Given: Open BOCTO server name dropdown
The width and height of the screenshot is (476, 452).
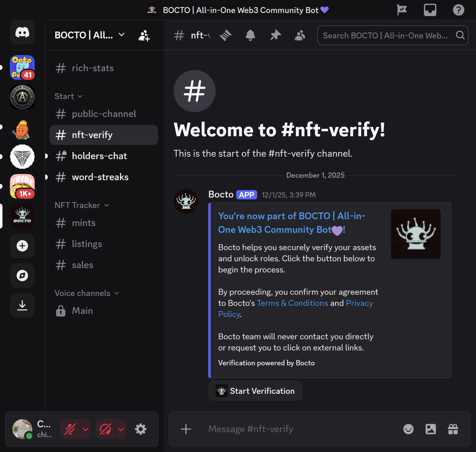Looking at the screenshot, I should point(90,35).
